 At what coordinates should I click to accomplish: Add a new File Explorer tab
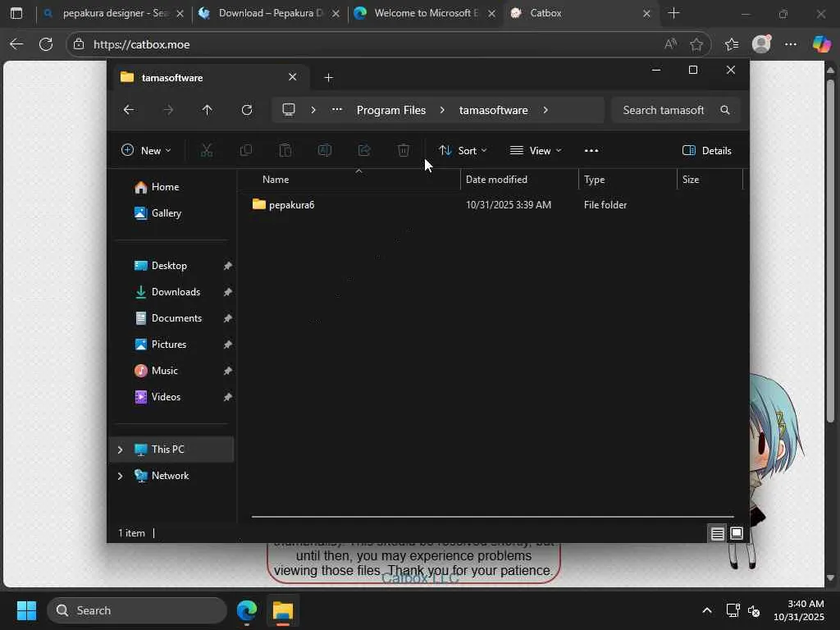pos(328,78)
